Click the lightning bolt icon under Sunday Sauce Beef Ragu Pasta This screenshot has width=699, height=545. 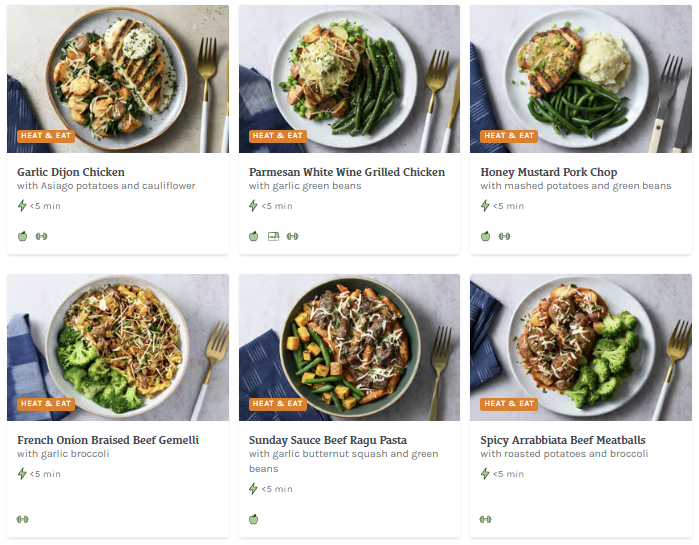point(254,489)
